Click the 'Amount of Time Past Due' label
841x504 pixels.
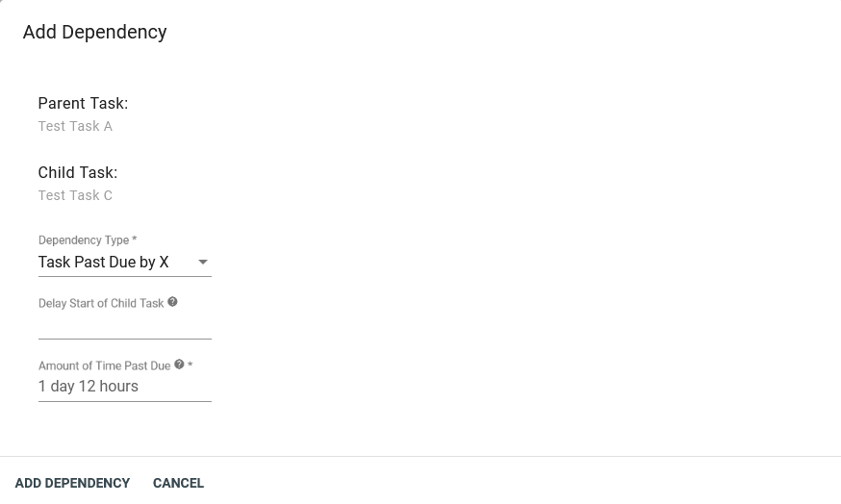[x=104, y=365]
